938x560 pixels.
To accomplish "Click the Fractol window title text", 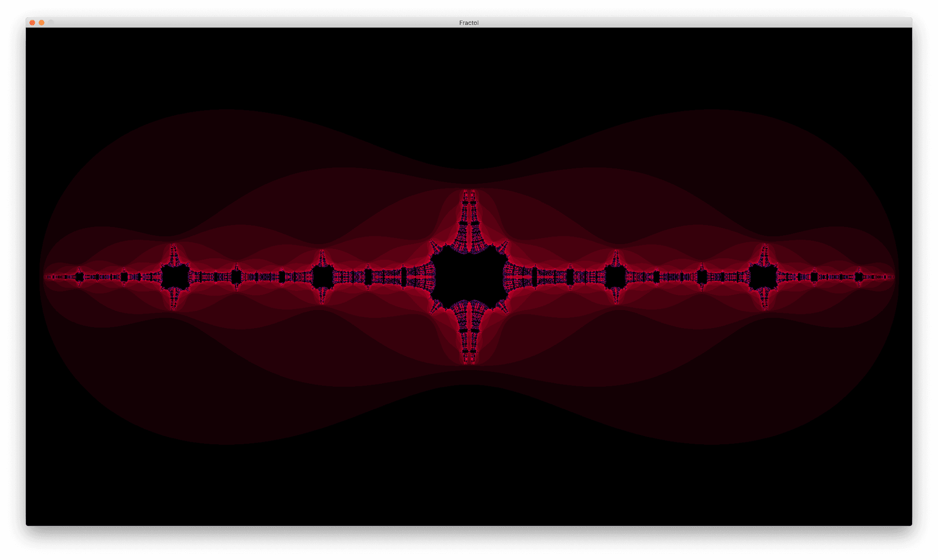I will click(469, 22).
